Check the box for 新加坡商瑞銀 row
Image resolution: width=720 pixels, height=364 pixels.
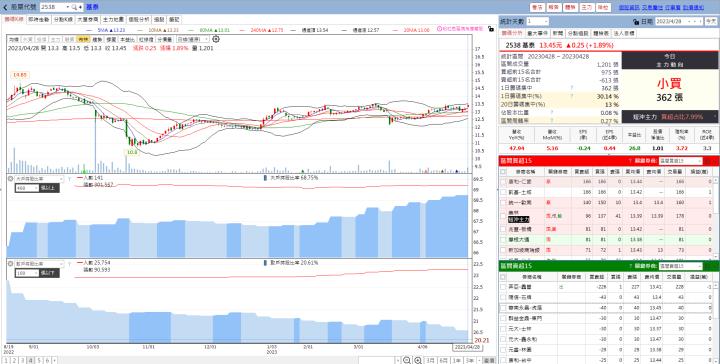(x=503, y=250)
